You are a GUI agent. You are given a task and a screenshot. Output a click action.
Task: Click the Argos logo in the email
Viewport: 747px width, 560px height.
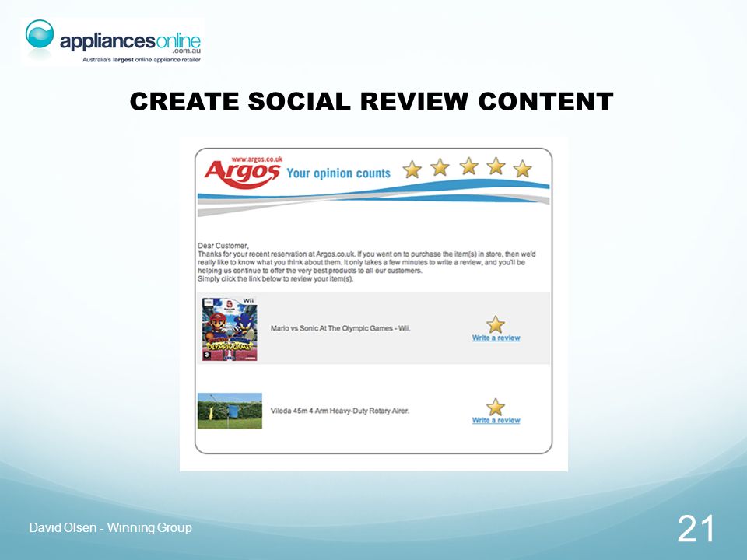242,175
